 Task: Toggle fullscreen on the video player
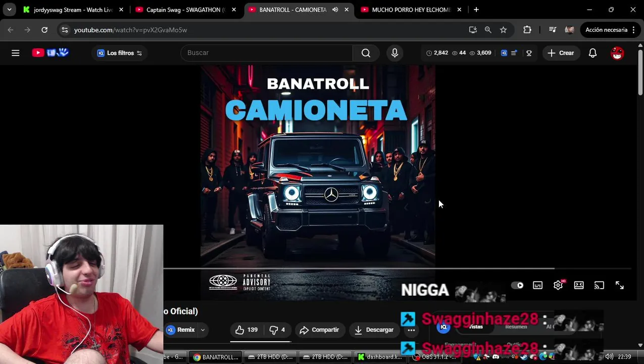(x=620, y=286)
